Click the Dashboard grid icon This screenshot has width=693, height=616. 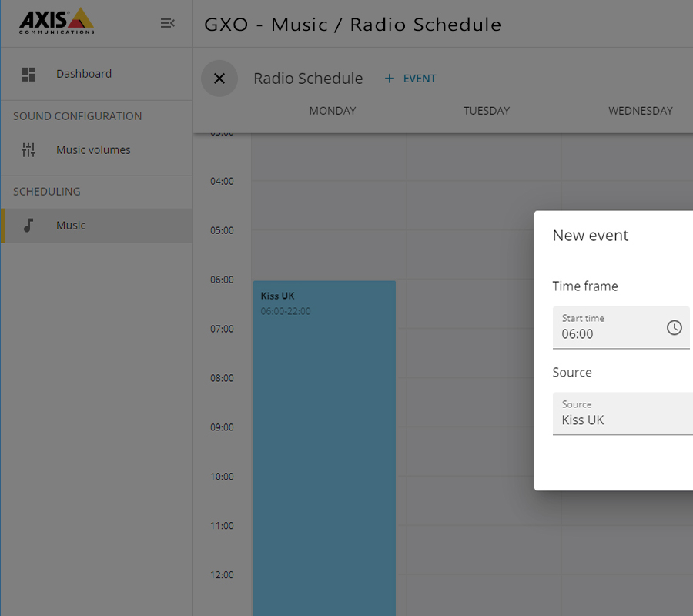[28, 74]
